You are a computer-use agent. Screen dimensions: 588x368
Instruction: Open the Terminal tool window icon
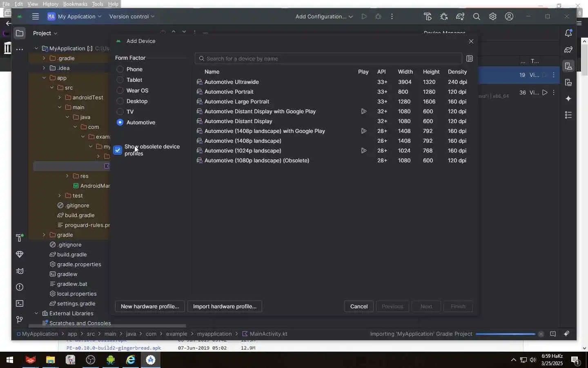click(20, 303)
